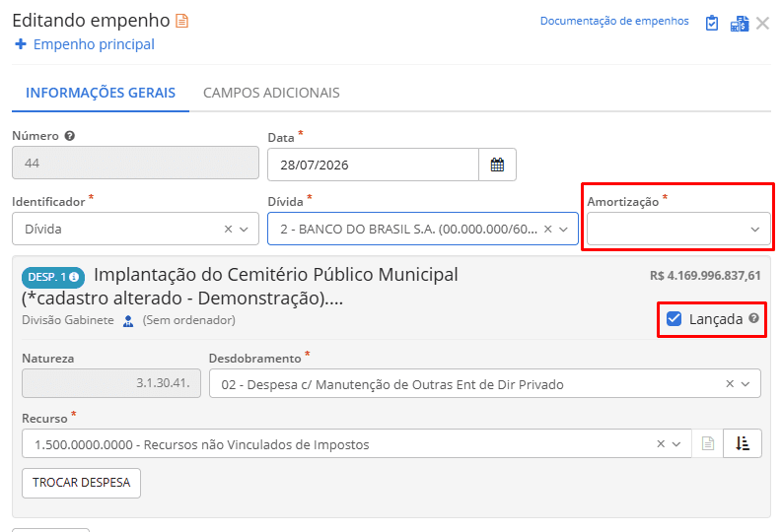Clear the Dívida Banco do Brasil selection
Viewport: 781px width, 532px height.
(548, 229)
